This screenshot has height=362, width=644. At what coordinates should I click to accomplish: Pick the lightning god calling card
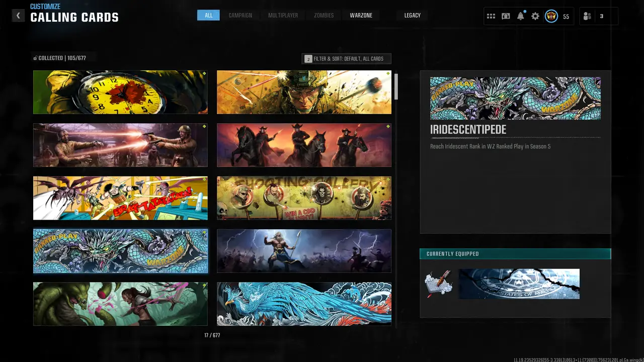coord(304,251)
